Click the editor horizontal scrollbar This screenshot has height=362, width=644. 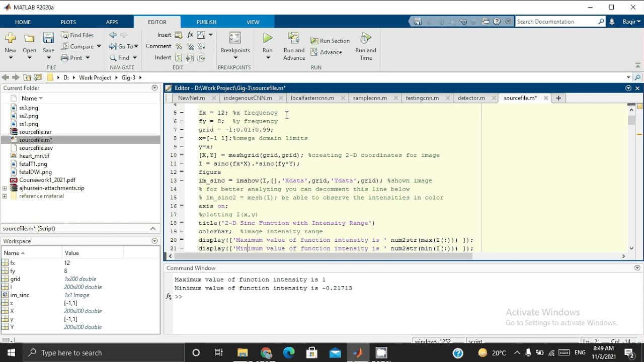click(324, 256)
